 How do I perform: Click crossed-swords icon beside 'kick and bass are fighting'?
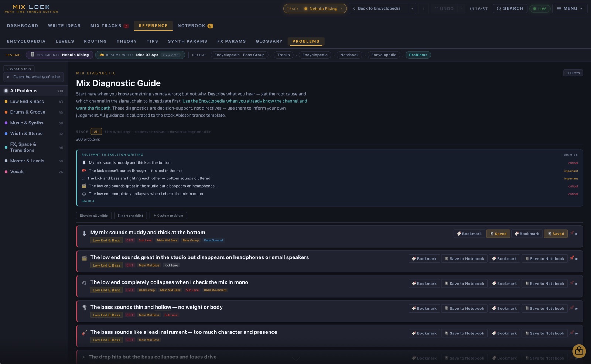pyautogui.click(x=83, y=178)
